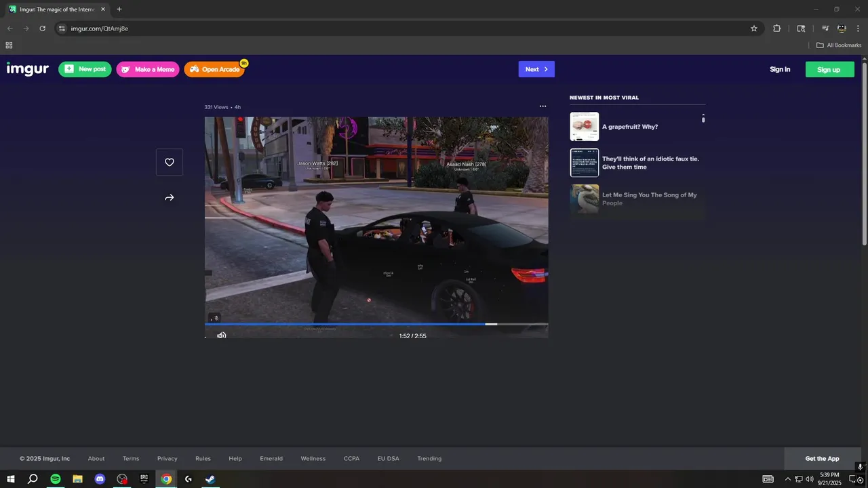Bookmark this page with star icon
This screenshot has height=488, width=868.
[x=754, y=28]
